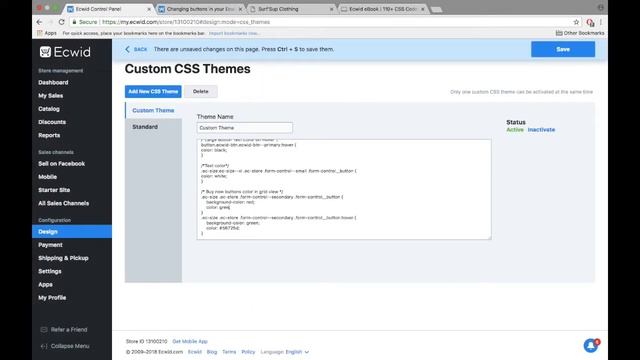
Task: Select Custom Theme in the theme list
Action: [x=153, y=110]
